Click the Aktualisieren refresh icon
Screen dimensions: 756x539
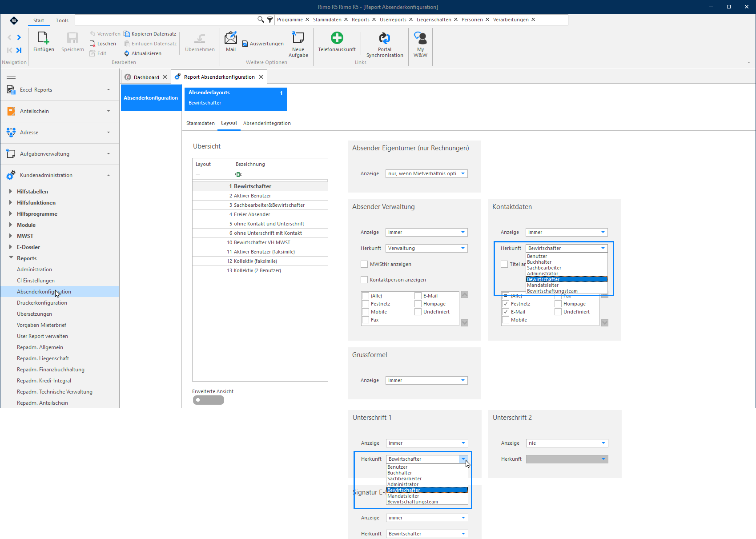coord(127,53)
